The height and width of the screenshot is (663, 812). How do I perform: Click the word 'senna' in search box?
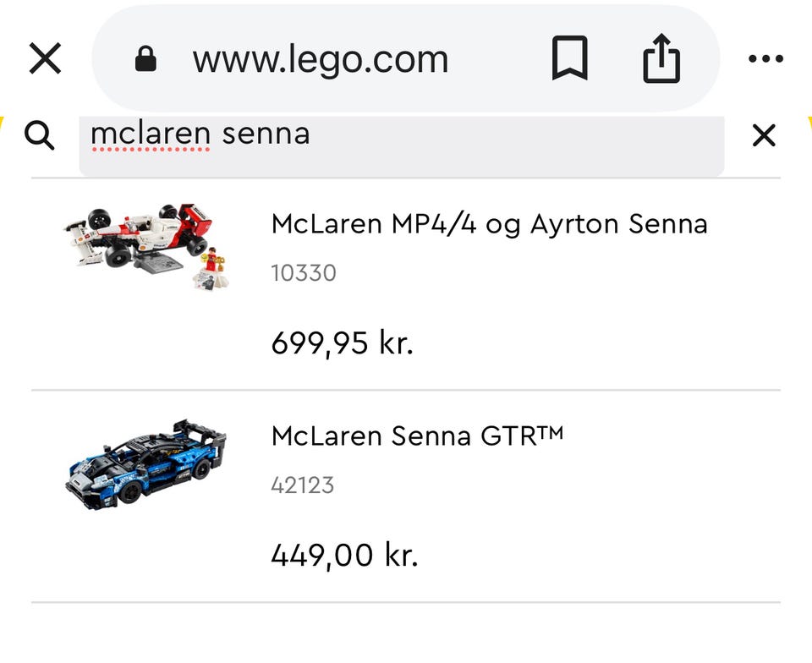(266, 134)
